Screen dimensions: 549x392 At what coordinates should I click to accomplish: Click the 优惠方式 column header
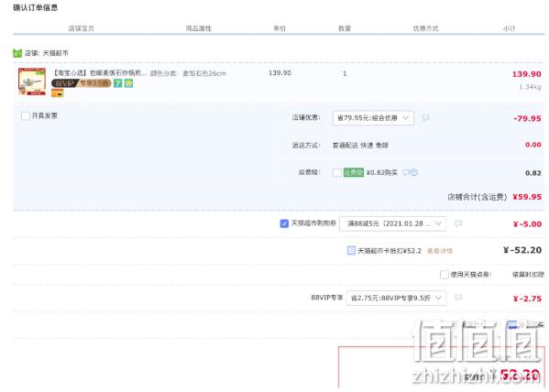(x=425, y=28)
